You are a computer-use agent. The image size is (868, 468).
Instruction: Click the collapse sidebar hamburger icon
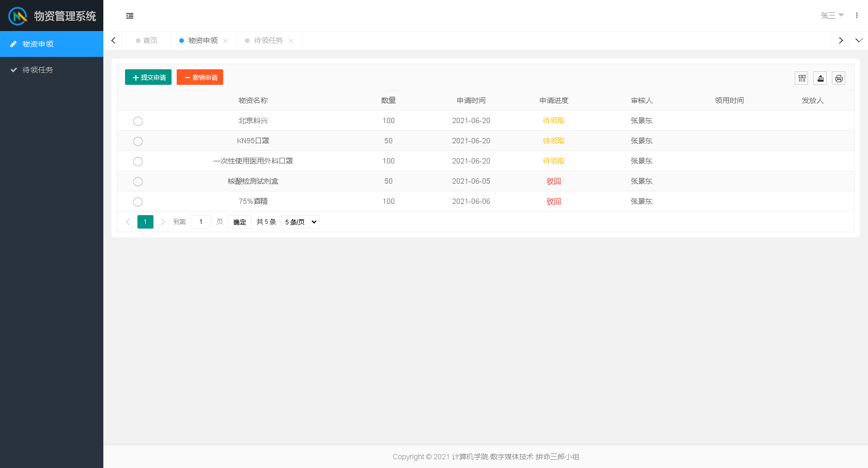pyautogui.click(x=129, y=16)
